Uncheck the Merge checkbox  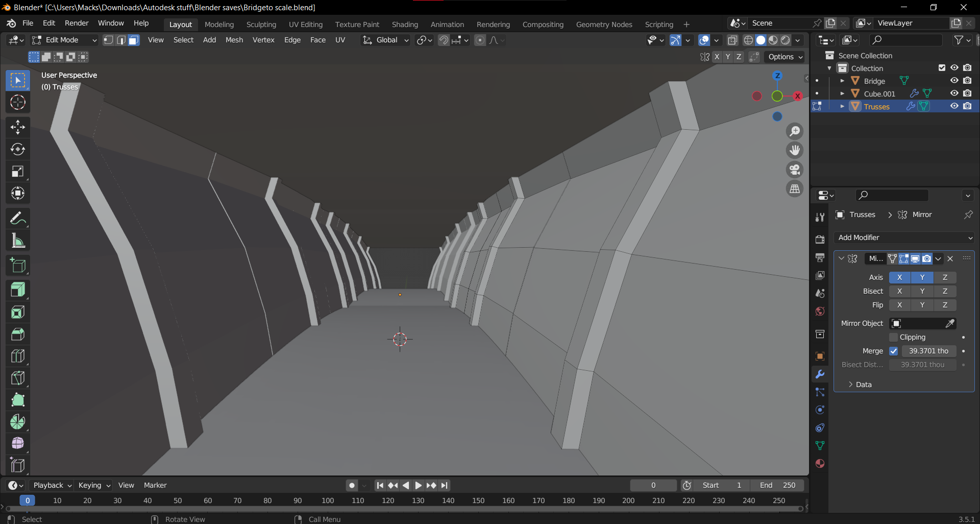point(893,351)
